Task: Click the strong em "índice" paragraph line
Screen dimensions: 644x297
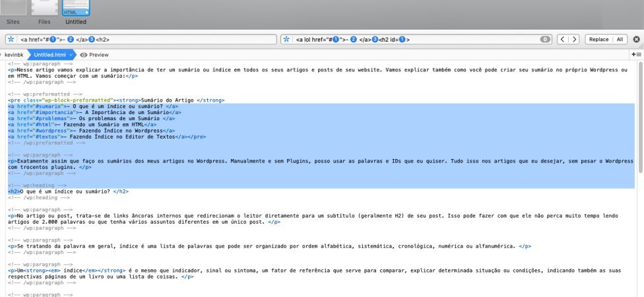Action: click(315, 274)
